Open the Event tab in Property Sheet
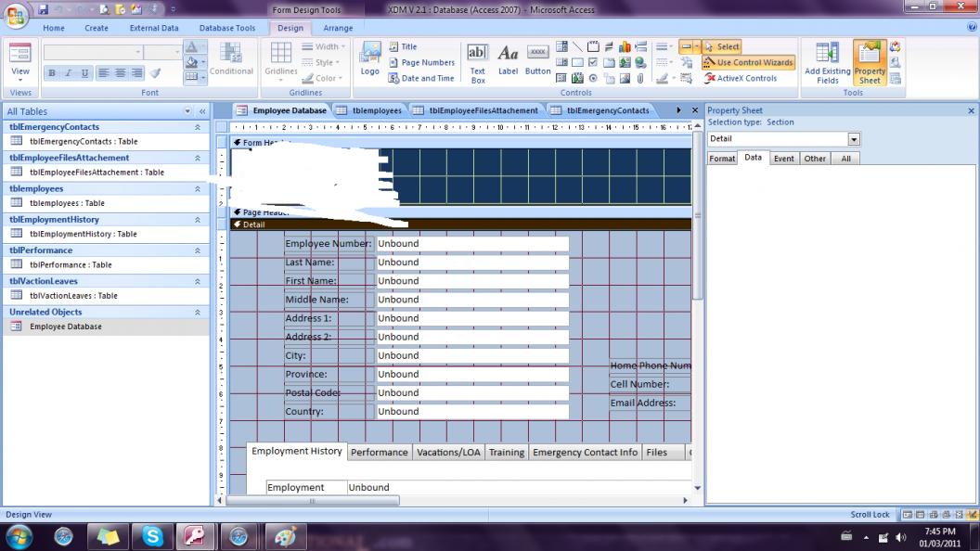The image size is (980, 551). coord(783,159)
